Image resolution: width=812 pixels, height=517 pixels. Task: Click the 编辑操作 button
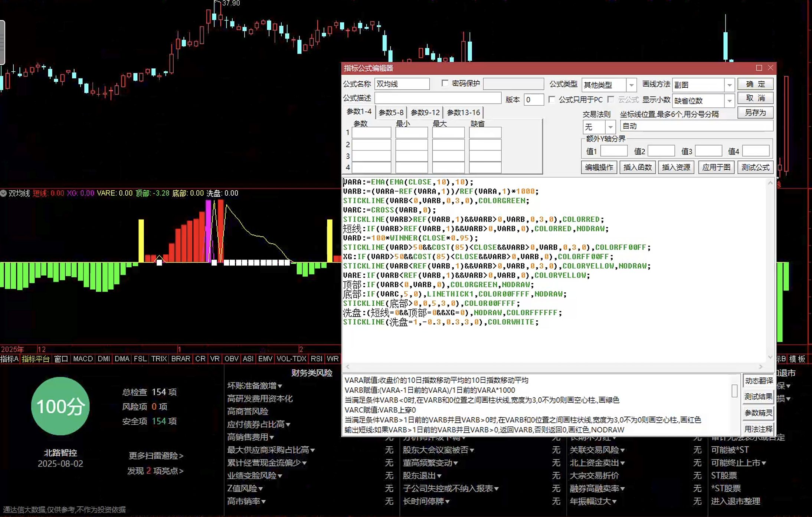pos(599,168)
